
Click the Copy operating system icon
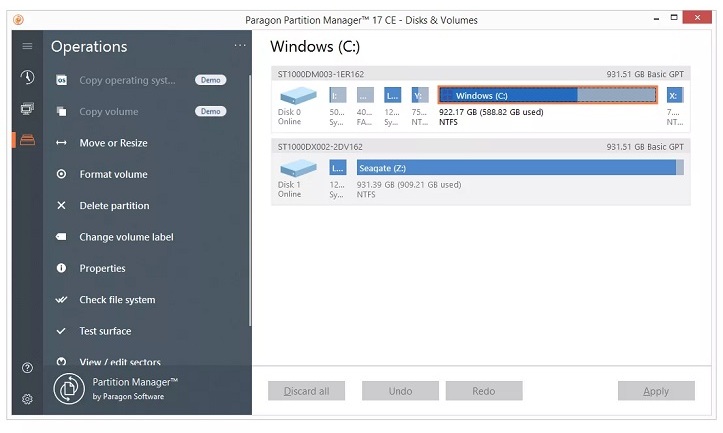coord(61,80)
